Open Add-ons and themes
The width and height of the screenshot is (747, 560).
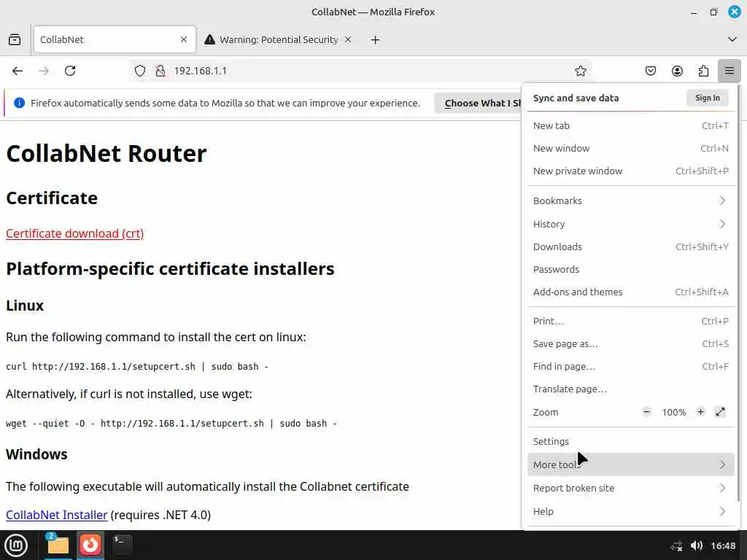click(631, 292)
